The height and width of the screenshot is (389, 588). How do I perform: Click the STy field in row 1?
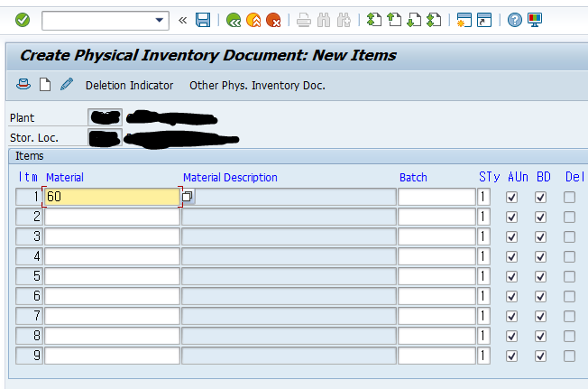(x=483, y=197)
